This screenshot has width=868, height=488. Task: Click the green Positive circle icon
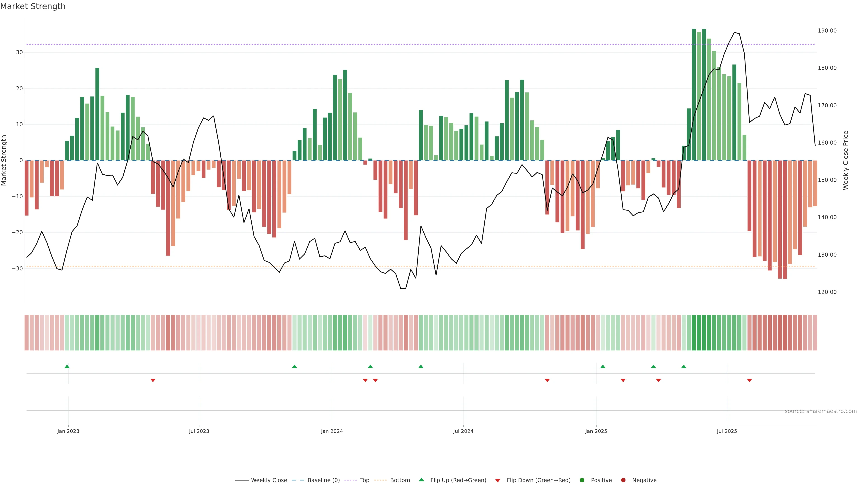(x=582, y=480)
